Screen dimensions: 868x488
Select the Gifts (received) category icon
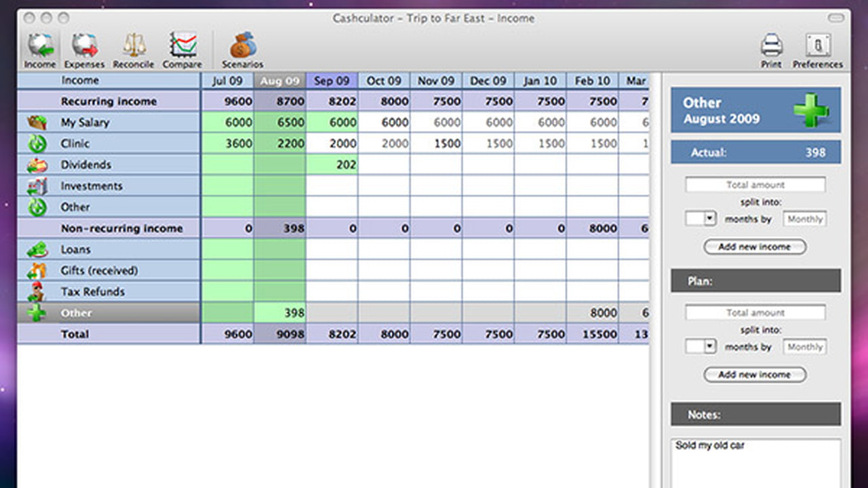point(37,270)
